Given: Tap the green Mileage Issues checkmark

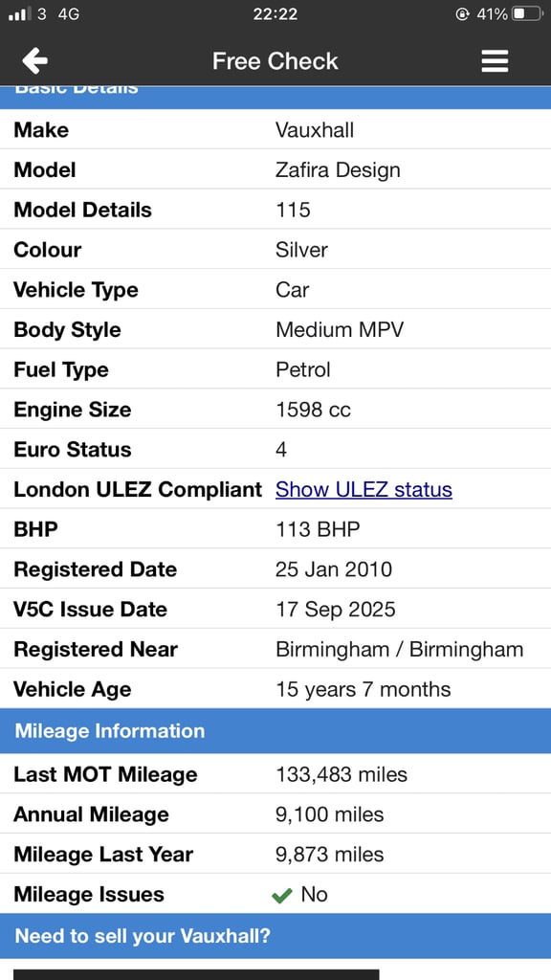Looking at the screenshot, I should pyautogui.click(x=282, y=895).
